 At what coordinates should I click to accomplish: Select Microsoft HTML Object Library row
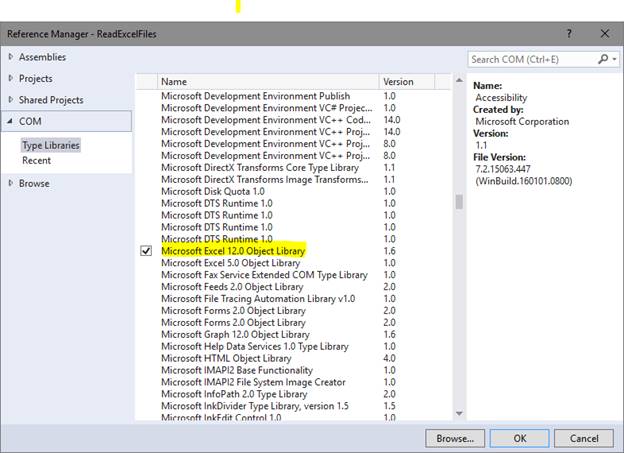tap(293, 358)
